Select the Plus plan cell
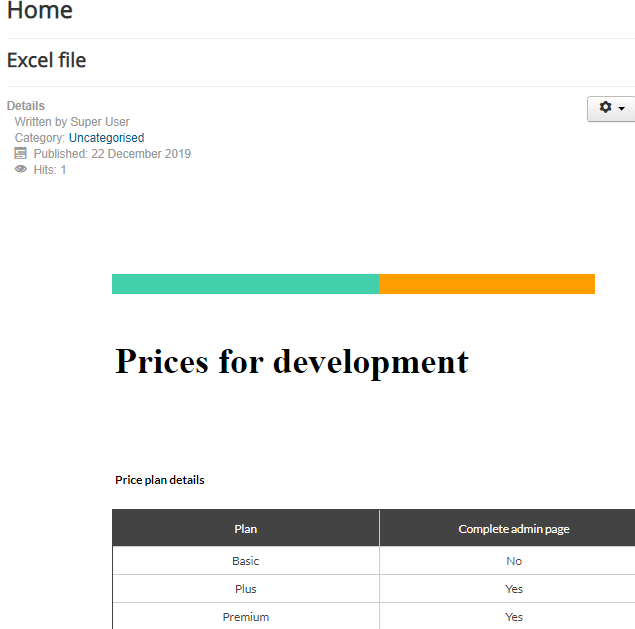 tap(246, 588)
